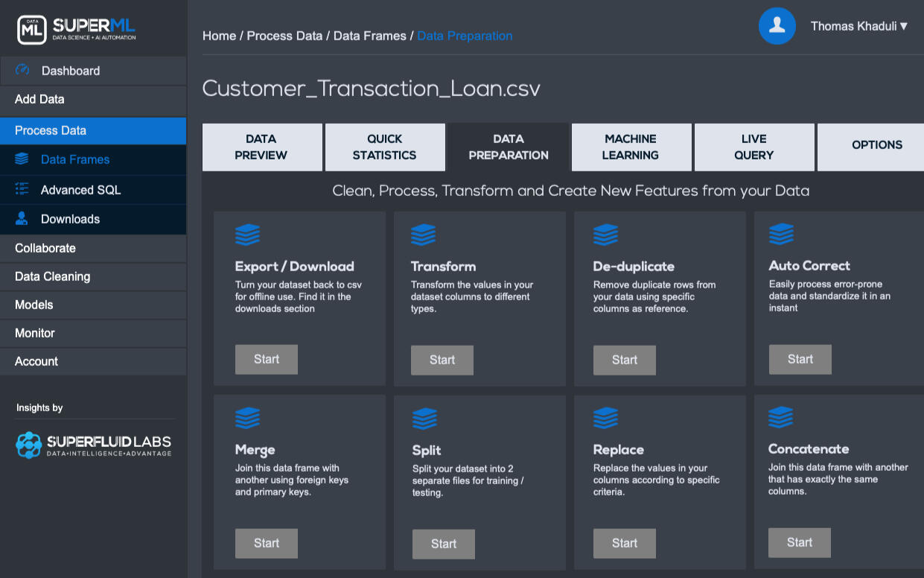Go to Process Data breadcrumb link
The image size is (924, 578).
pyautogui.click(x=284, y=36)
